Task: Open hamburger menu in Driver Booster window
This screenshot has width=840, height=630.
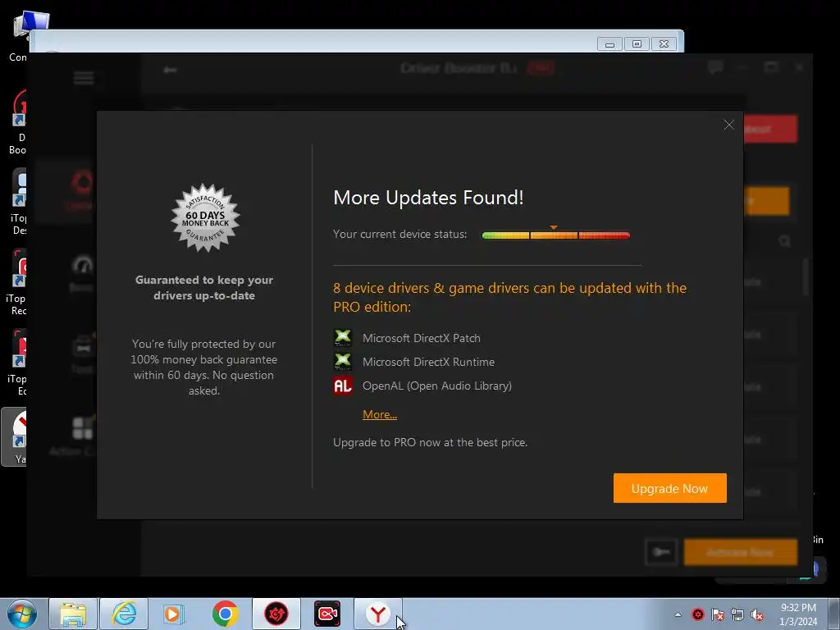Action: tap(84, 78)
